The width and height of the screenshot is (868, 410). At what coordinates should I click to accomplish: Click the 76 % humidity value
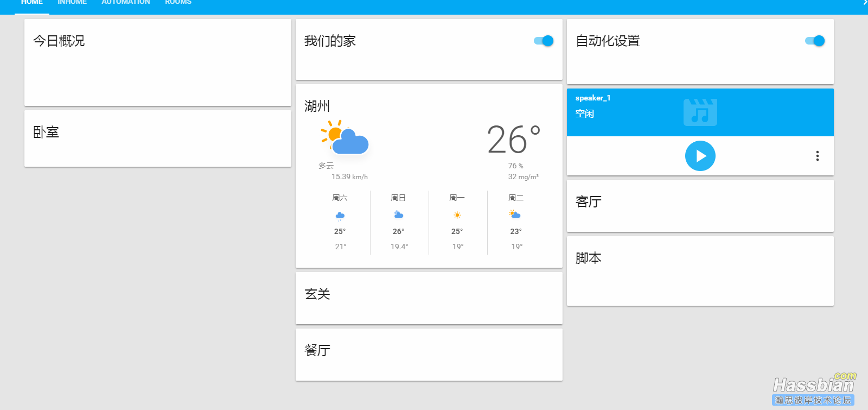tap(516, 166)
